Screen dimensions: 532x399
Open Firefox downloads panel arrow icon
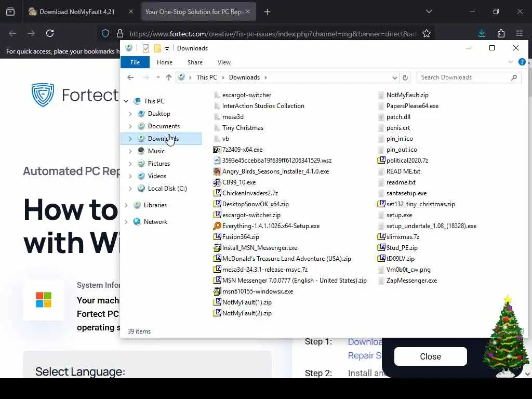pyautogui.click(x=482, y=33)
